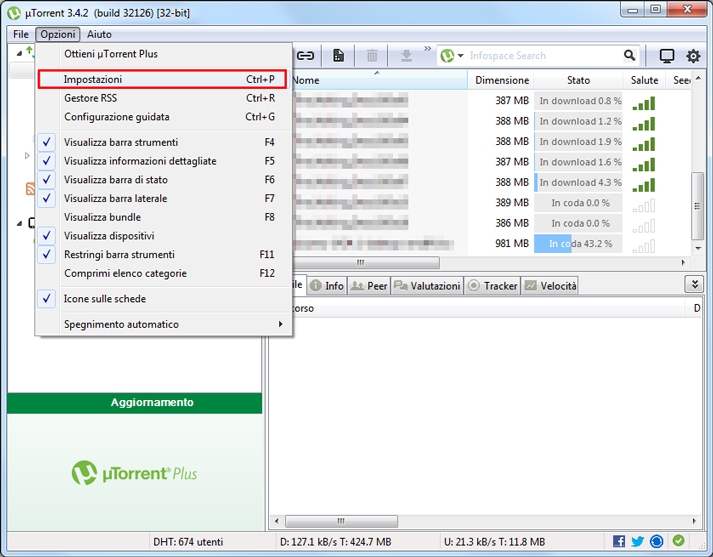The width and height of the screenshot is (713, 557).
Task: Enable Visualizza bundle option
Action: (x=164, y=217)
